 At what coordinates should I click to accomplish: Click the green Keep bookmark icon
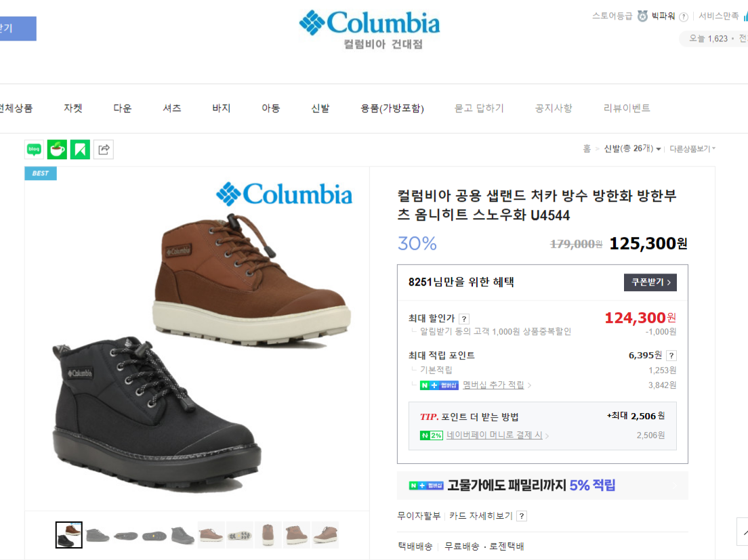pyautogui.click(x=80, y=150)
